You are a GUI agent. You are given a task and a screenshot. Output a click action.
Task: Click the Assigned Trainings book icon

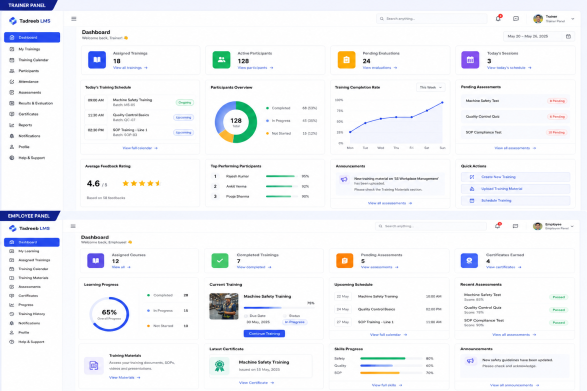[x=97, y=60]
